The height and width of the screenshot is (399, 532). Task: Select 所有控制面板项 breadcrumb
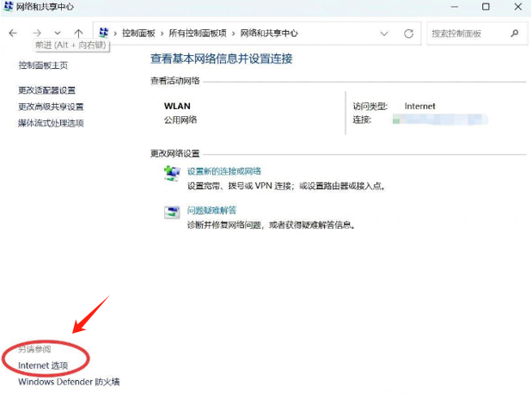198,34
